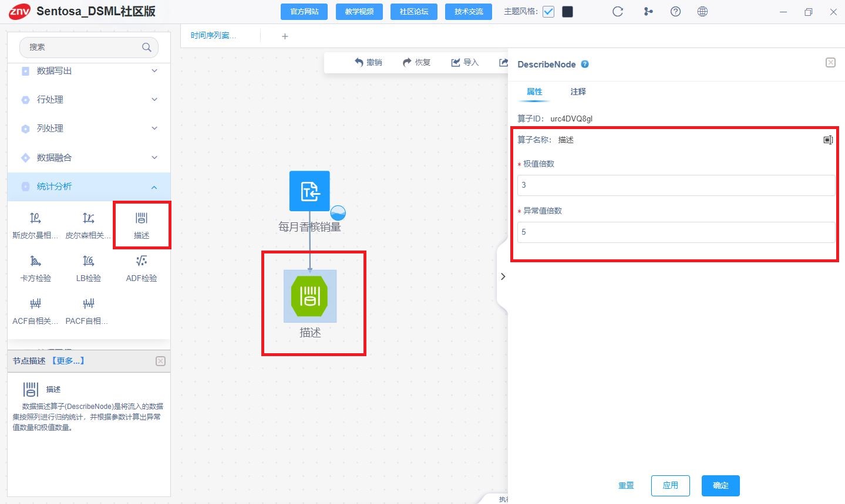Click the 搜索 search input field
This screenshot has height=504, width=845.
pos(89,48)
